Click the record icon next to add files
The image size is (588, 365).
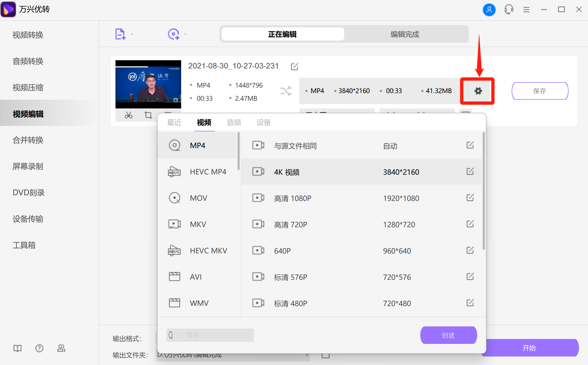(x=173, y=34)
